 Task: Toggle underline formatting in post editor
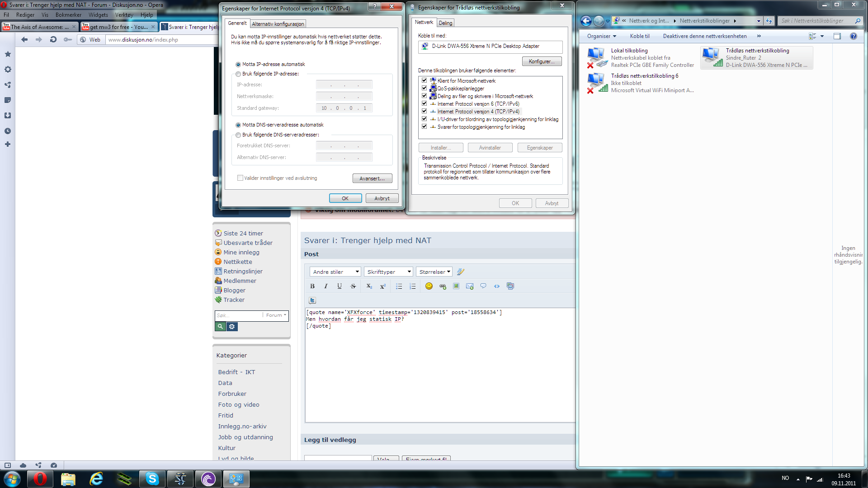(x=340, y=286)
